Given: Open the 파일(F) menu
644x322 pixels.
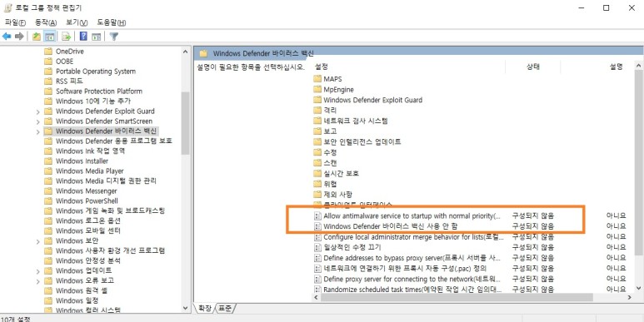Looking at the screenshot, I should [x=15, y=22].
